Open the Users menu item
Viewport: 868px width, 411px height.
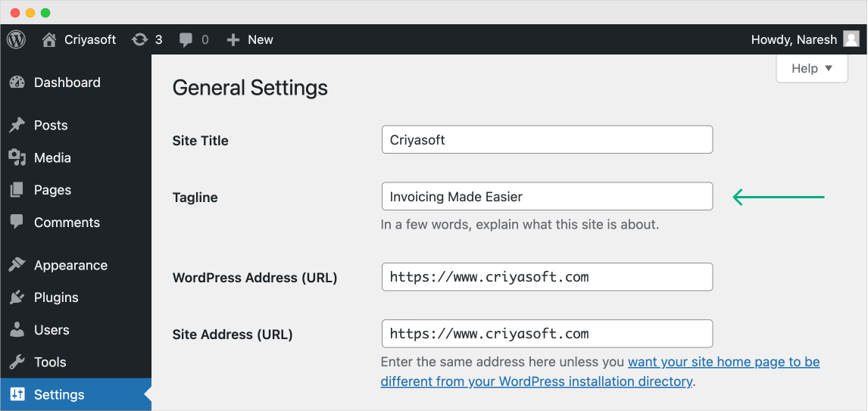tap(76, 330)
